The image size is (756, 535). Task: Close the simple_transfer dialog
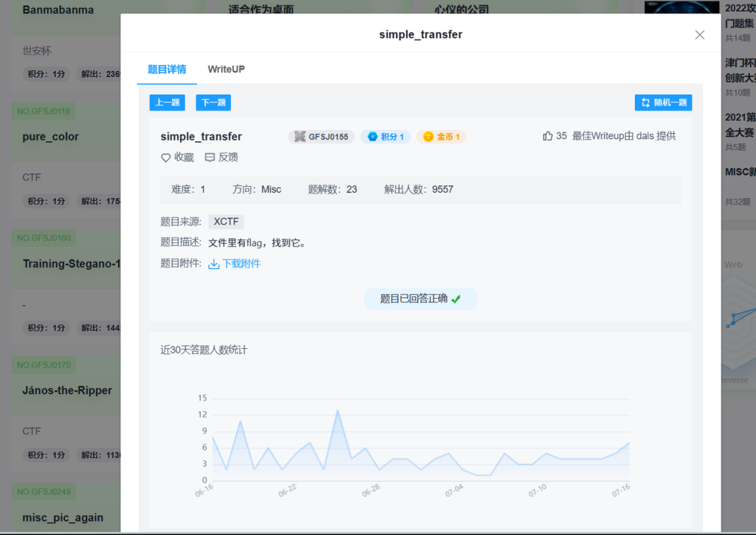tap(699, 35)
